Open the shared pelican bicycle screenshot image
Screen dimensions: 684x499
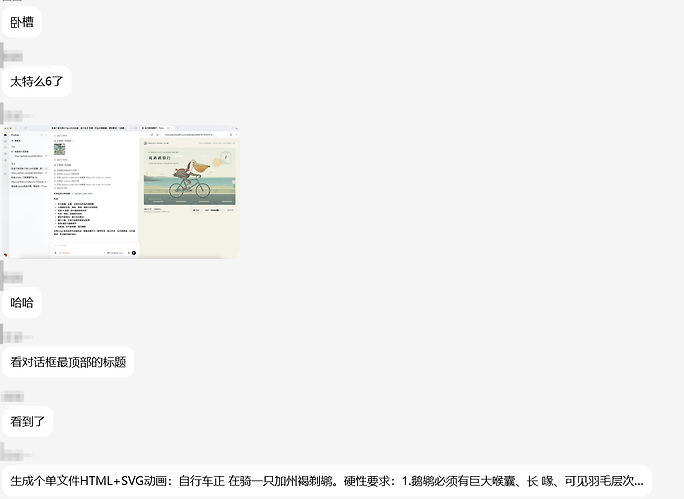121,192
